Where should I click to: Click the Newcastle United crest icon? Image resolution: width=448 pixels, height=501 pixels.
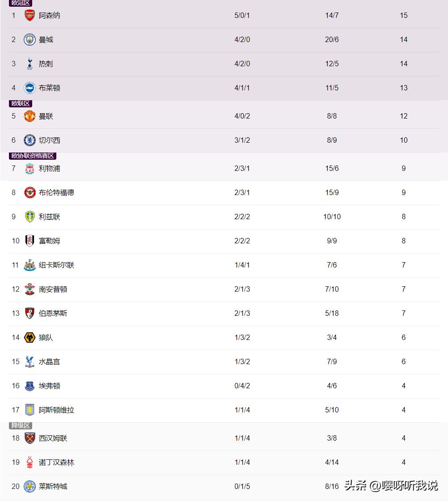[x=30, y=265]
